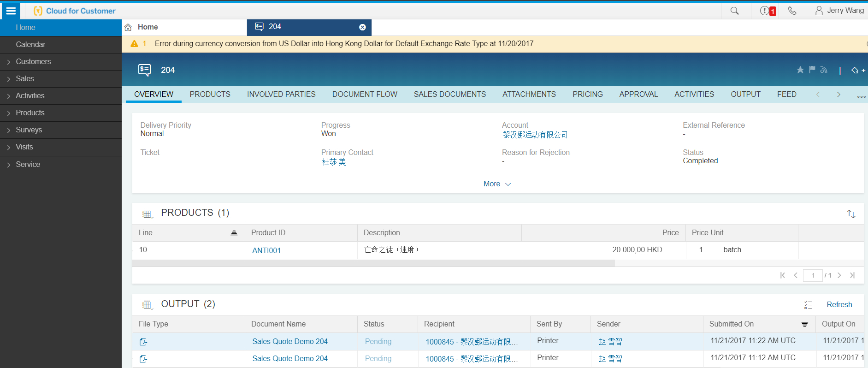Image resolution: width=868 pixels, height=368 pixels.
Task: Click the Home tab house icon
Action: point(128,27)
